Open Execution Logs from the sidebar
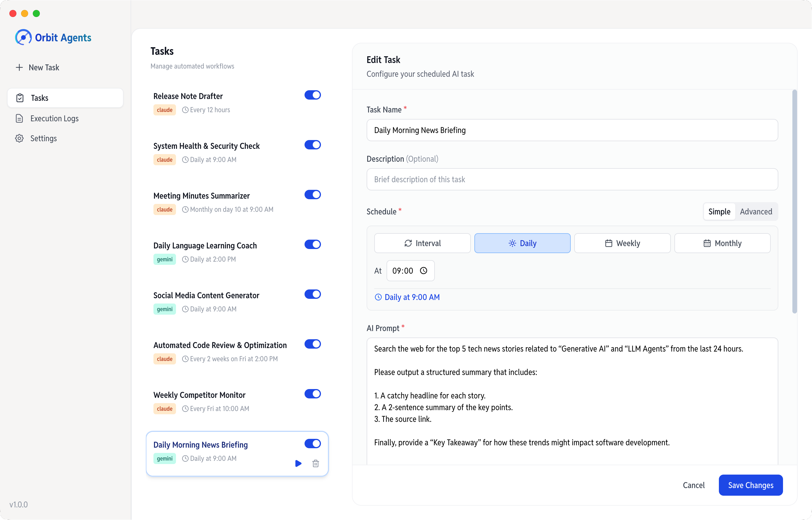Viewport: 812px width, 520px height. (54, 119)
